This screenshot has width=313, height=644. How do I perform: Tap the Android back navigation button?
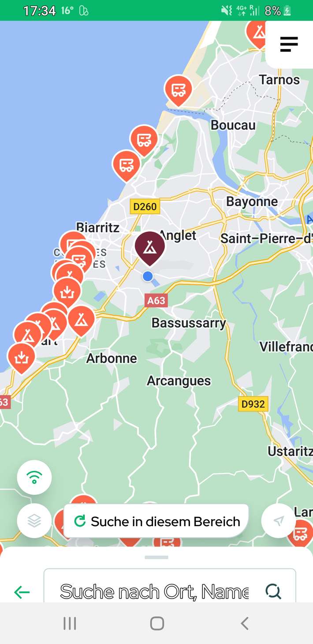[245, 623]
